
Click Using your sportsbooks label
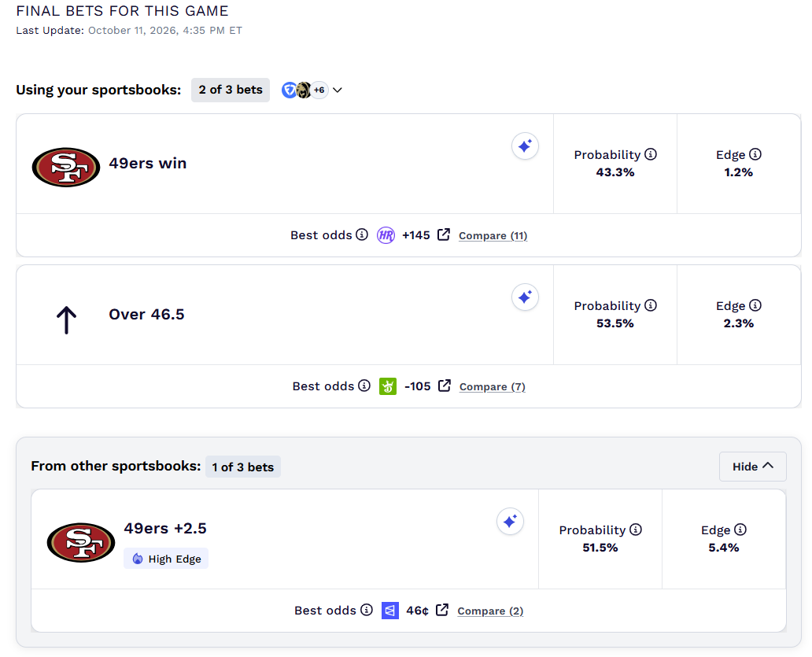click(98, 90)
